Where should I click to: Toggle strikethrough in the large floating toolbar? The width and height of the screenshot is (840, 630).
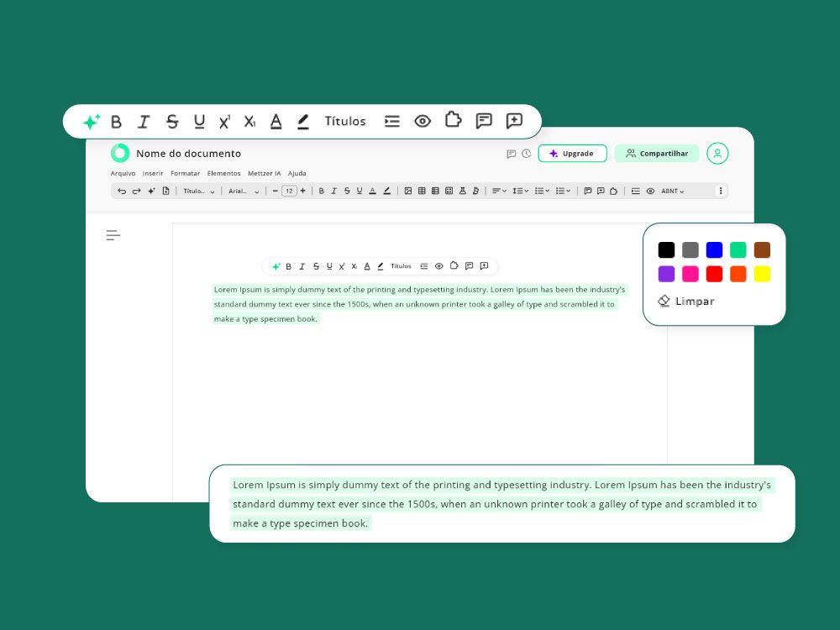pyautogui.click(x=172, y=122)
